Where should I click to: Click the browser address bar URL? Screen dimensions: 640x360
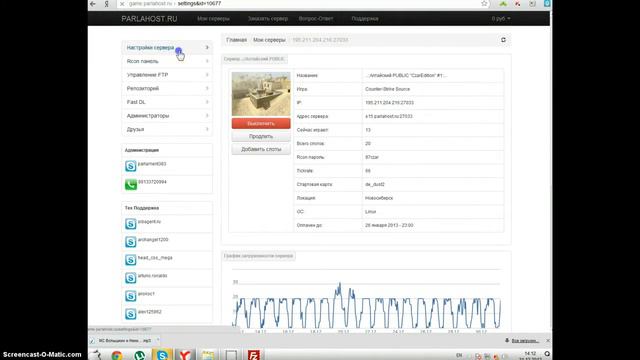click(175, 4)
